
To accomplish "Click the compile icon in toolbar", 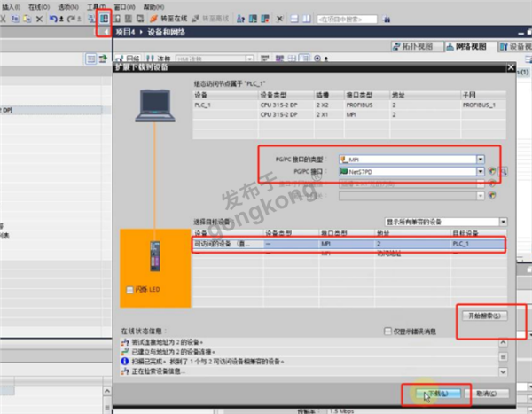I will (x=91, y=19).
